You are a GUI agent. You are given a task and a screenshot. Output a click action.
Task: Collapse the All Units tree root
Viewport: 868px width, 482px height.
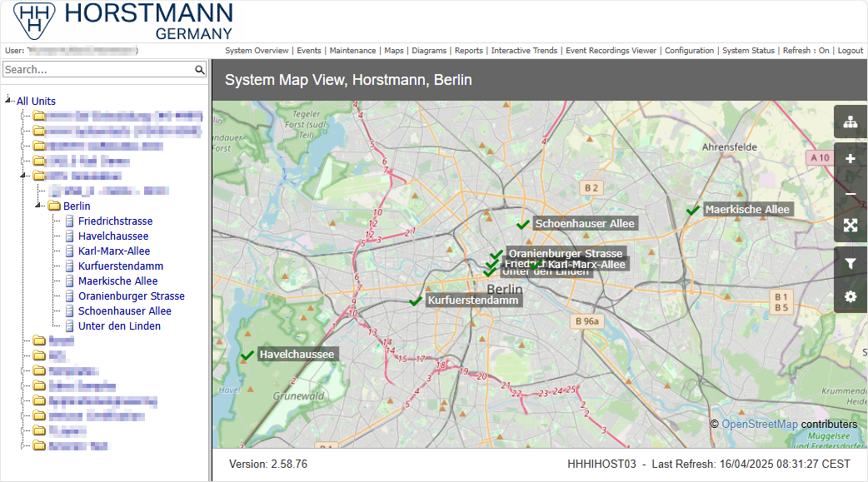(x=7, y=100)
